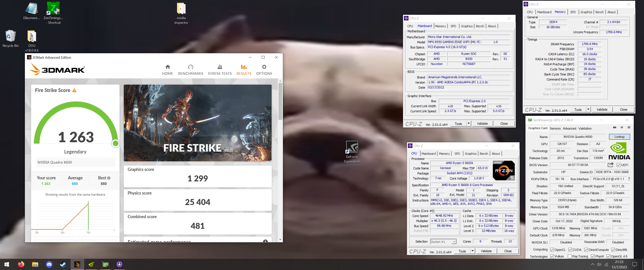Open Validation tab in GPU-Z

coord(585,128)
